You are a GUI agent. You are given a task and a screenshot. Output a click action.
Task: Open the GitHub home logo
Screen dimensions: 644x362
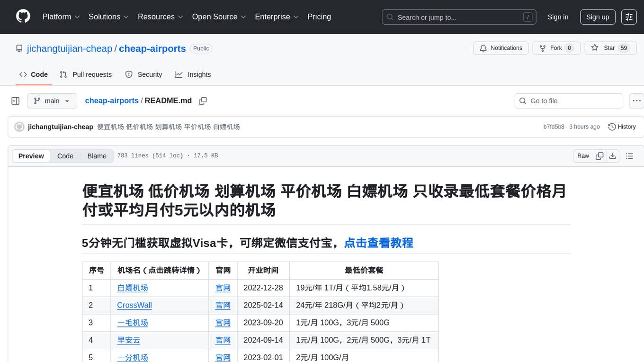pyautogui.click(x=23, y=17)
